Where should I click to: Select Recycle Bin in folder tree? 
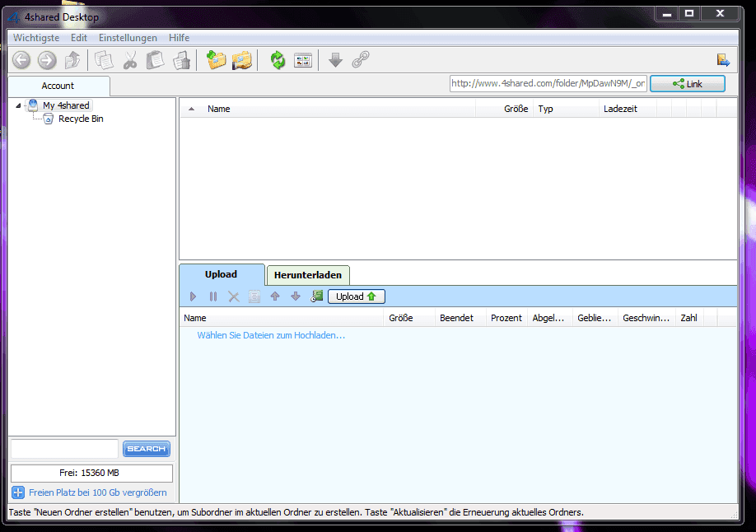coord(81,119)
